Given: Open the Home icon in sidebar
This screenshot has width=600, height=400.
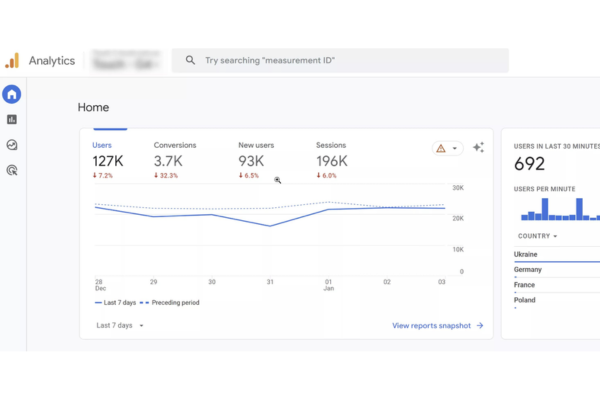Looking at the screenshot, I should pos(12,94).
